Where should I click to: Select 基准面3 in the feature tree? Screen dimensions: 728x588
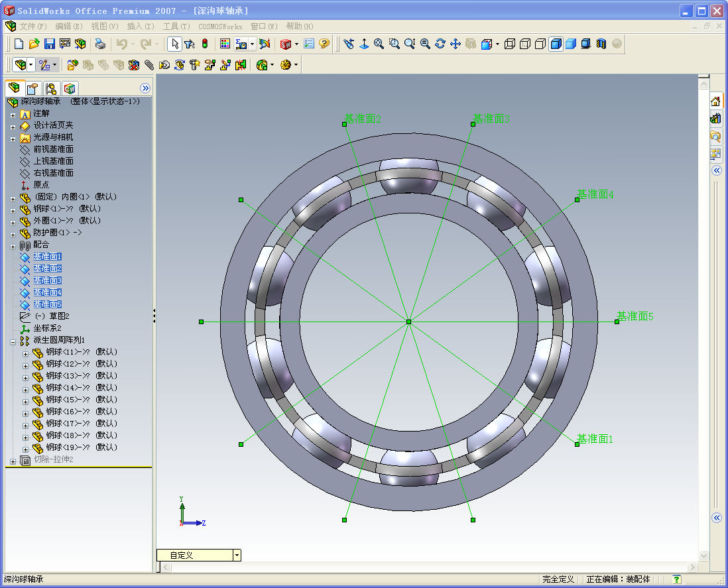(x=47, y=280)
